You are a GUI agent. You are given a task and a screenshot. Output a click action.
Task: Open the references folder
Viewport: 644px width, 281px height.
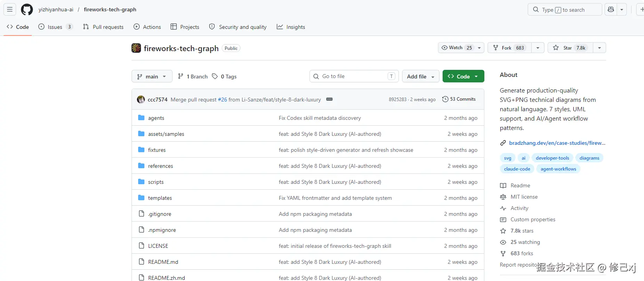point(160,166)
